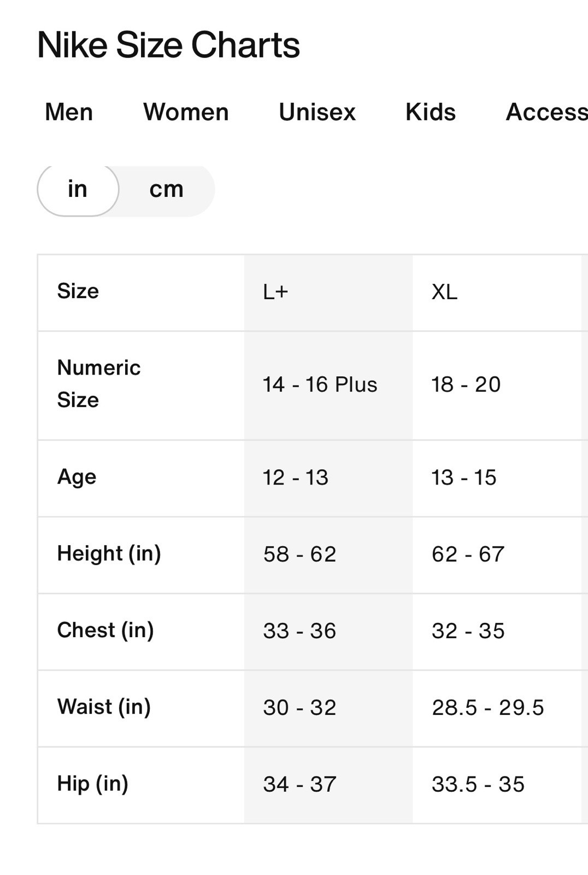This screenshot has width=588, height=875.
Task: Select the Unisex tab
Action: coord(317,112)
